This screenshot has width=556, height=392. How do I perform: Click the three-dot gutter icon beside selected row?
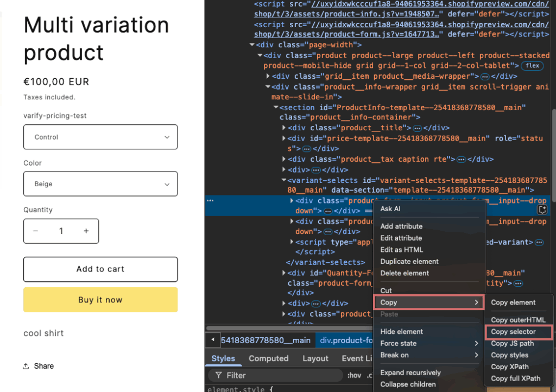click(x=210, y=200)
